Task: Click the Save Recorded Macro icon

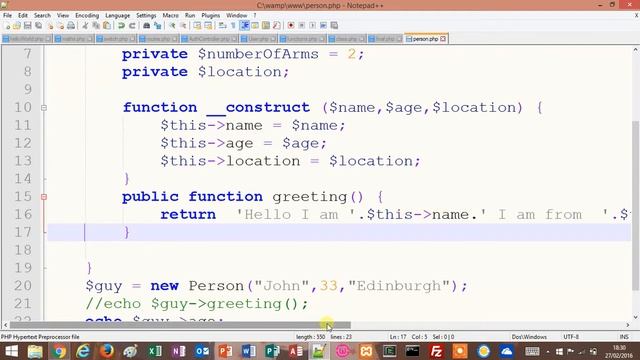Action: pos(334,25)
